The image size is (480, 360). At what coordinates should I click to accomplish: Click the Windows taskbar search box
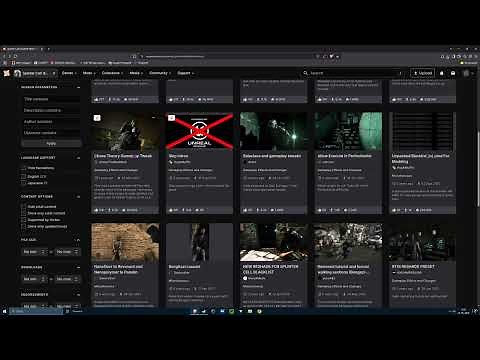pos(36,311)
